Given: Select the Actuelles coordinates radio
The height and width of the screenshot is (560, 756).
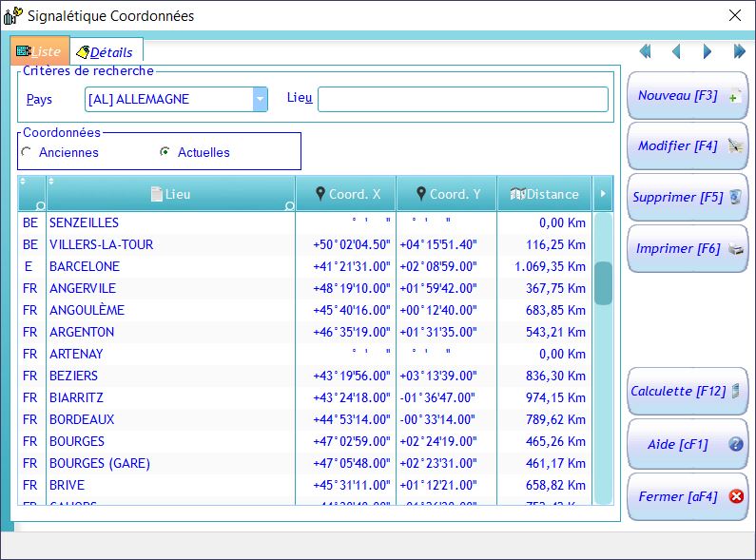Looking at the screenshot, I should [x=165, y=152].
